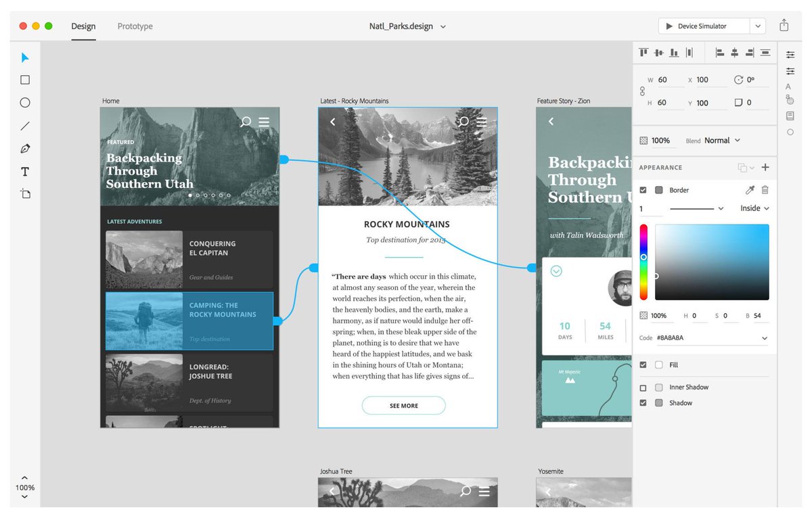The image size is (812, 518).
Task: Pick the Text tool
Action: (24, 171)
